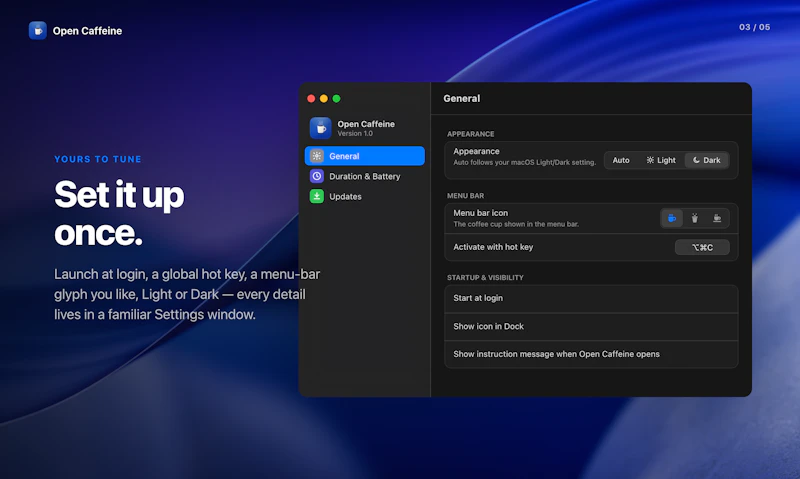The width and height of the screenshot is (800, 479).
Task: Click the 'Set it up once.' headline
Action: click(119, 213)
